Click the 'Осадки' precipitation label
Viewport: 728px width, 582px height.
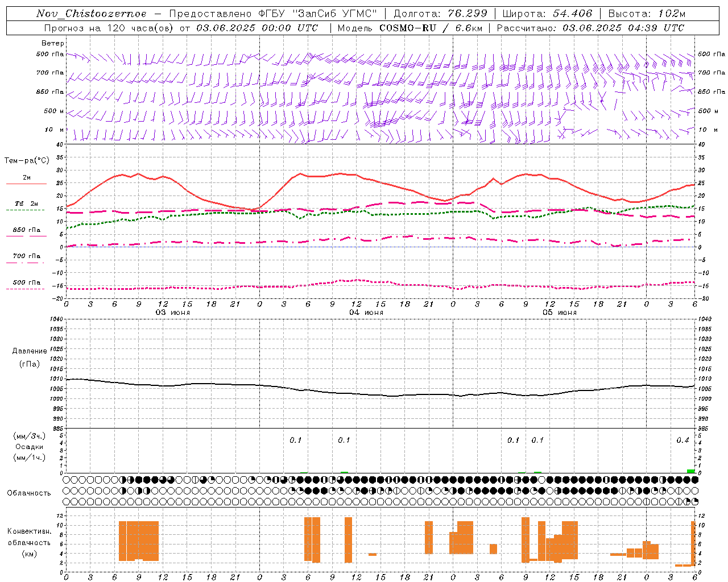(30, 447)
